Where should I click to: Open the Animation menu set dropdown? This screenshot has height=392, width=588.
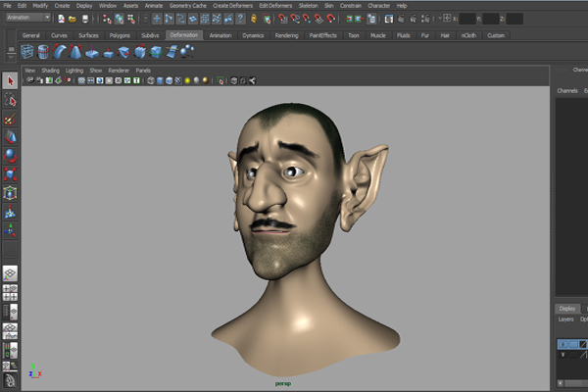coord(28,18)
